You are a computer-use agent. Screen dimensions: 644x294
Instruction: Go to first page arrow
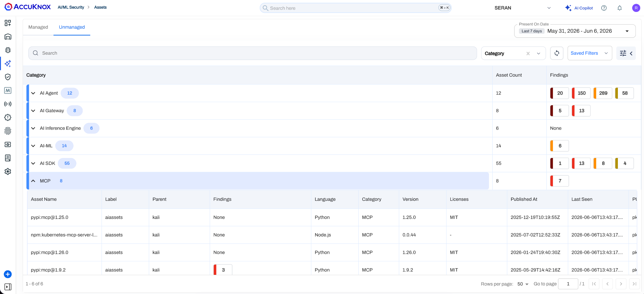point(594,284)
